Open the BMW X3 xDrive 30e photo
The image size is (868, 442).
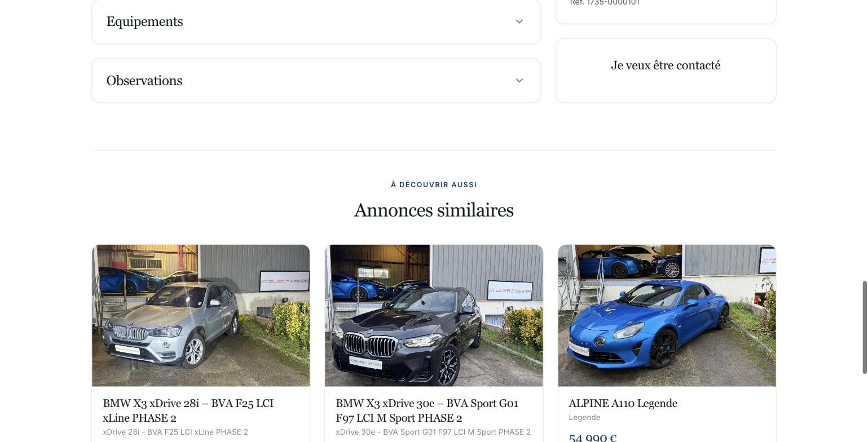[434, 316]
